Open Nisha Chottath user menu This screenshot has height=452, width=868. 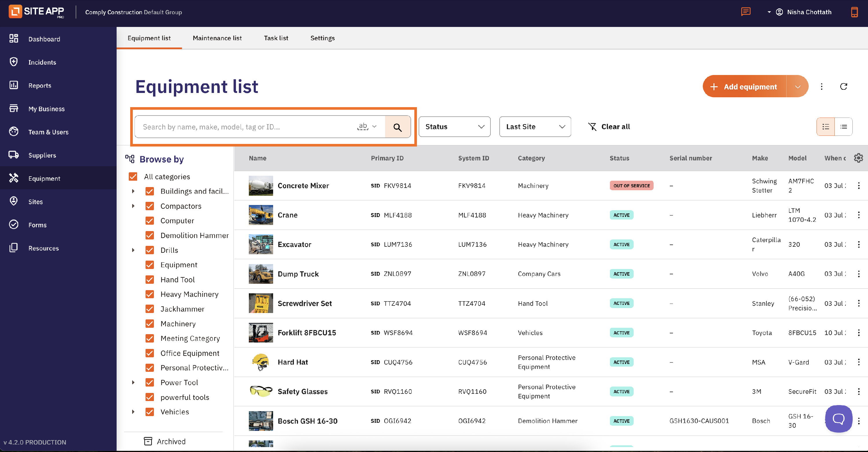tap(799, 12)
